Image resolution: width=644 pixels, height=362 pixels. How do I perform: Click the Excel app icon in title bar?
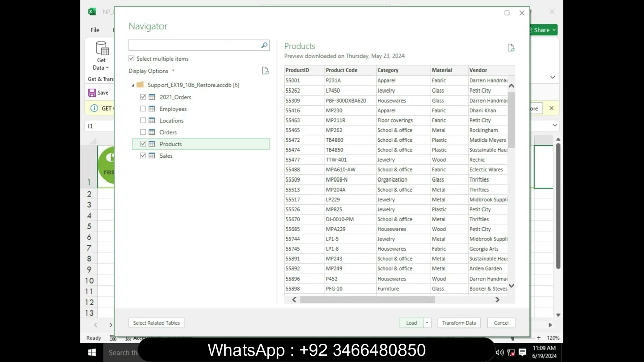pos(92,12)
